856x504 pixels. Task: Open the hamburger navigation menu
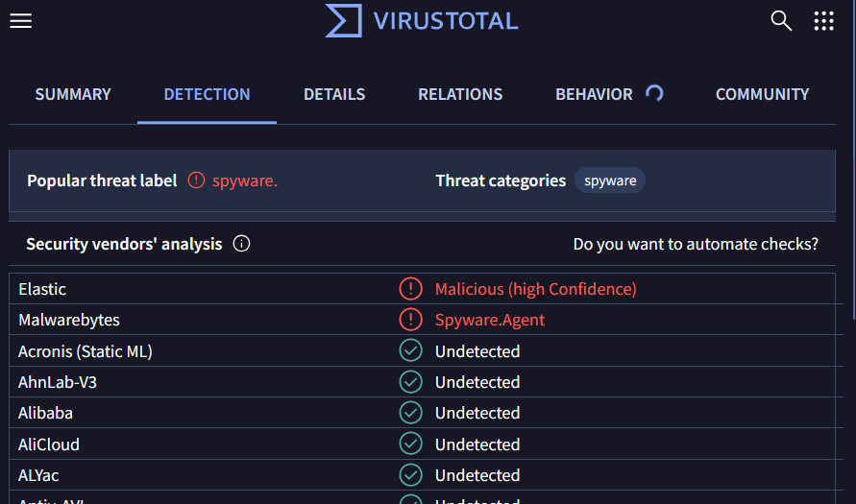point(21,21)
